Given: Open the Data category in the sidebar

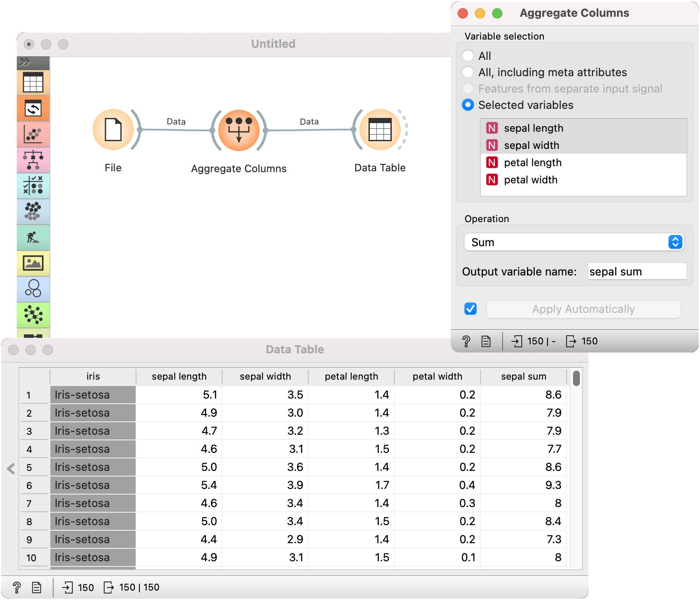Looking at the screenshot, I should (33, 82).
